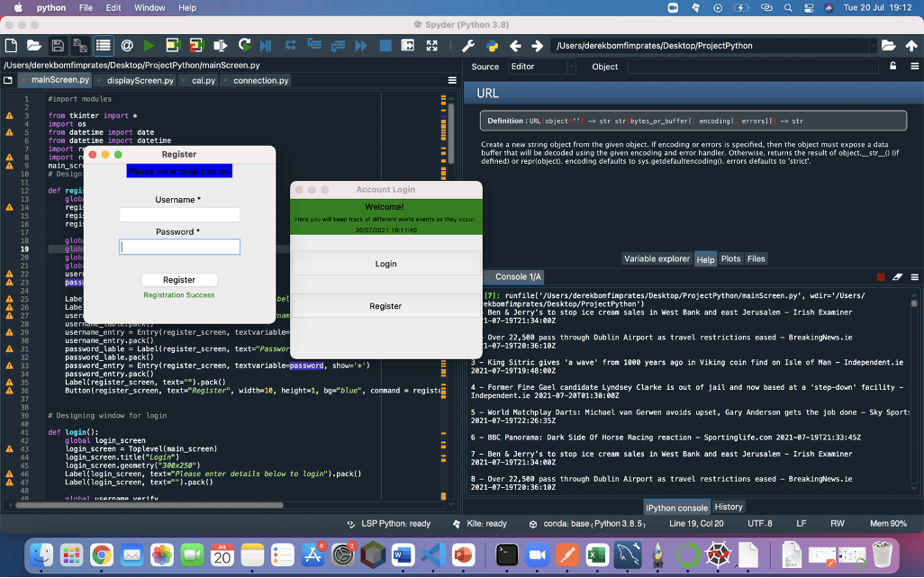Open Visual Studio Code from the Dock
The image size is (924, 578).
pyautogui.click(x=433, y=555)
